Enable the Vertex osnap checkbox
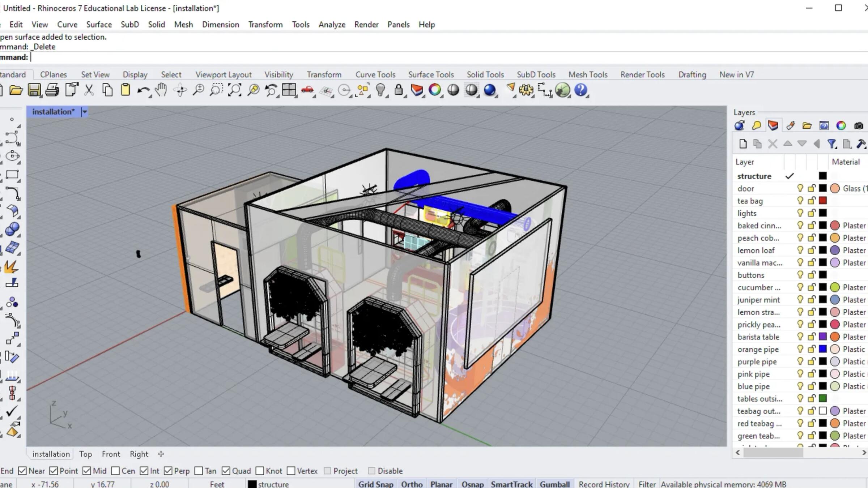 click(x=291, y=471)
